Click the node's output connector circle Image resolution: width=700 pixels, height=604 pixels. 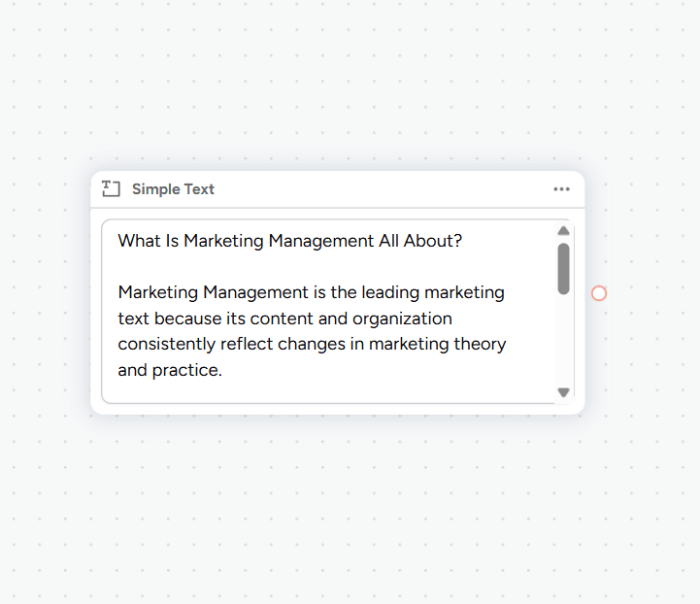[x=599, y=293]
